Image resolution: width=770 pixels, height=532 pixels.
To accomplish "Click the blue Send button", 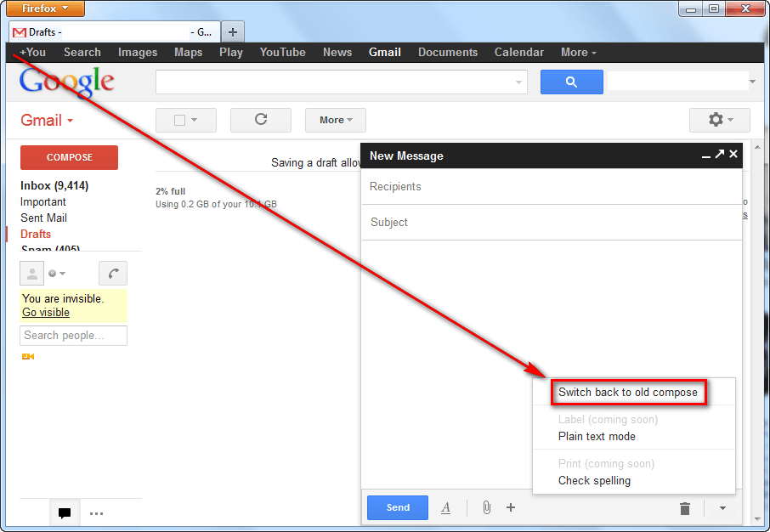I will (398, 507).
